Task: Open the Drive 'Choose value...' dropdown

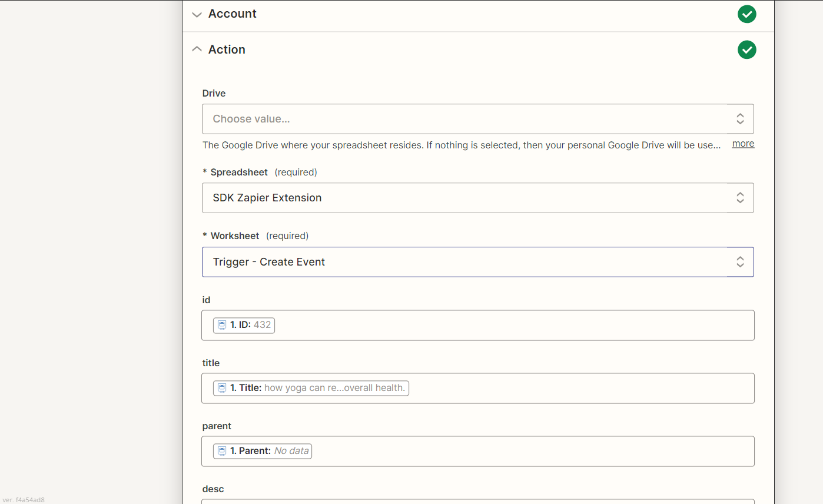Action: coord(465,119)
